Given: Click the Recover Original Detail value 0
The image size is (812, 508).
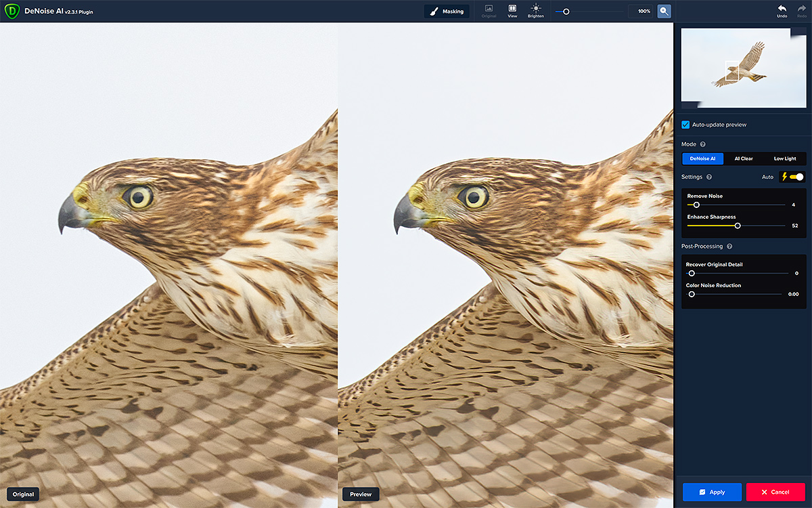Looking at the screenshot, I should point(796,274).
